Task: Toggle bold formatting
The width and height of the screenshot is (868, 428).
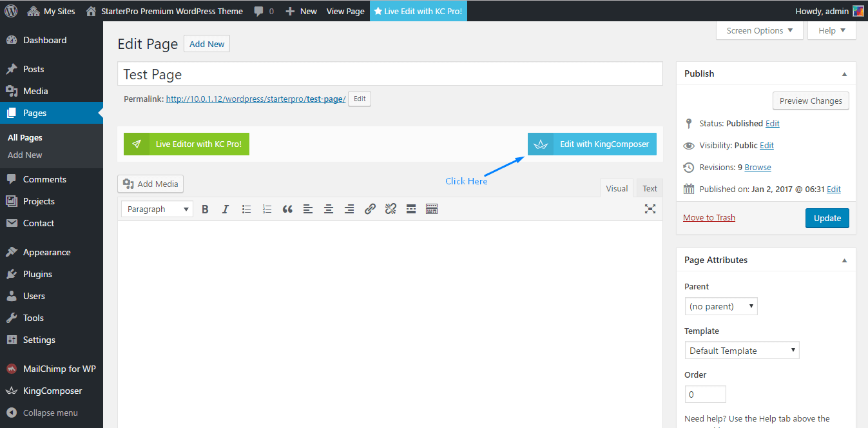Action: tap(205, 209)
